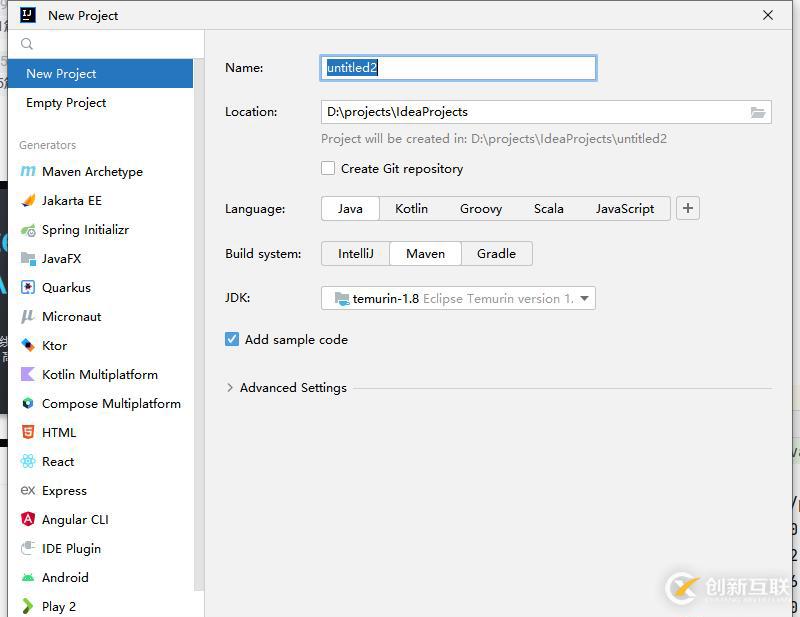The height and width of the screenshot is (617, 800).
Task: Close the New Project dialog
Action: click(x=768, y=15)
